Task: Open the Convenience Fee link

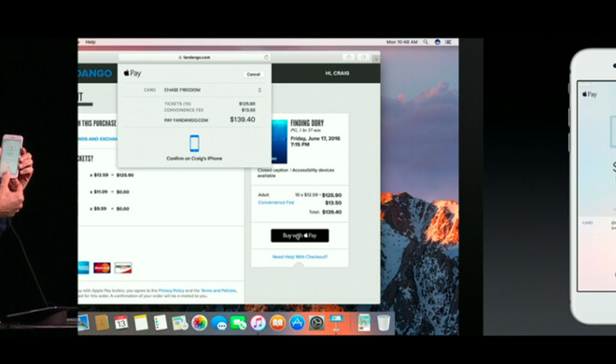Action: (276, 203)
